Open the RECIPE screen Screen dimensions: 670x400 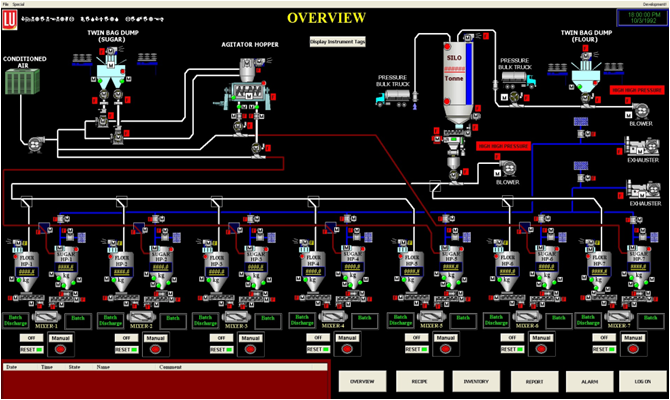click(419, 381)
